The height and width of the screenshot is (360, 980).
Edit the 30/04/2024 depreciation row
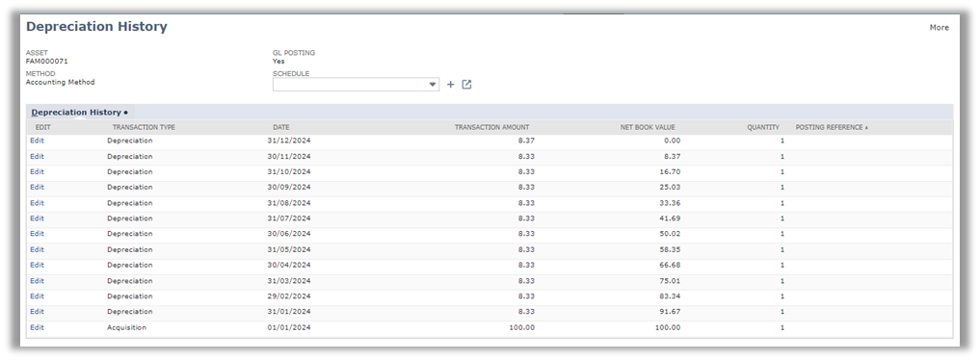point(37,265)
